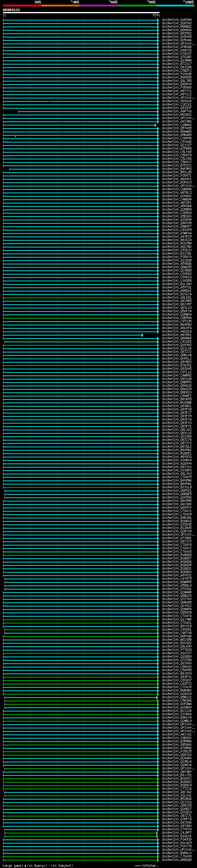Select green alignment bar for UniRef100_Q1M3H2
Image resolution: width=197 pixels, height=868 pixels.
point(81,345)
